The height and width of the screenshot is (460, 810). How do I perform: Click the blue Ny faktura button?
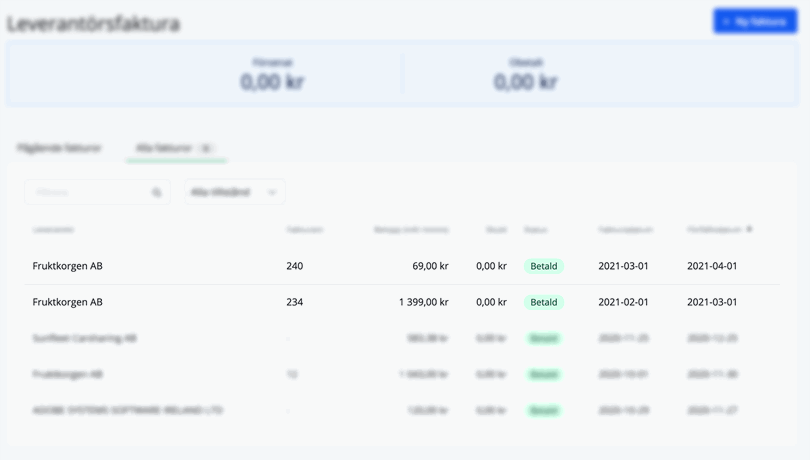(754, 21)
